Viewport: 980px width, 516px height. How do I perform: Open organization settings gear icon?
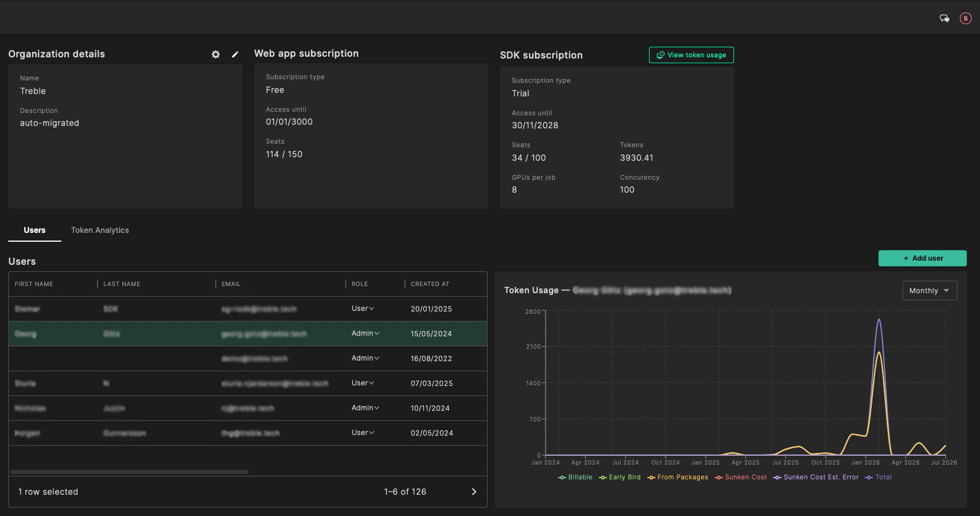click(x=216, y=54)
